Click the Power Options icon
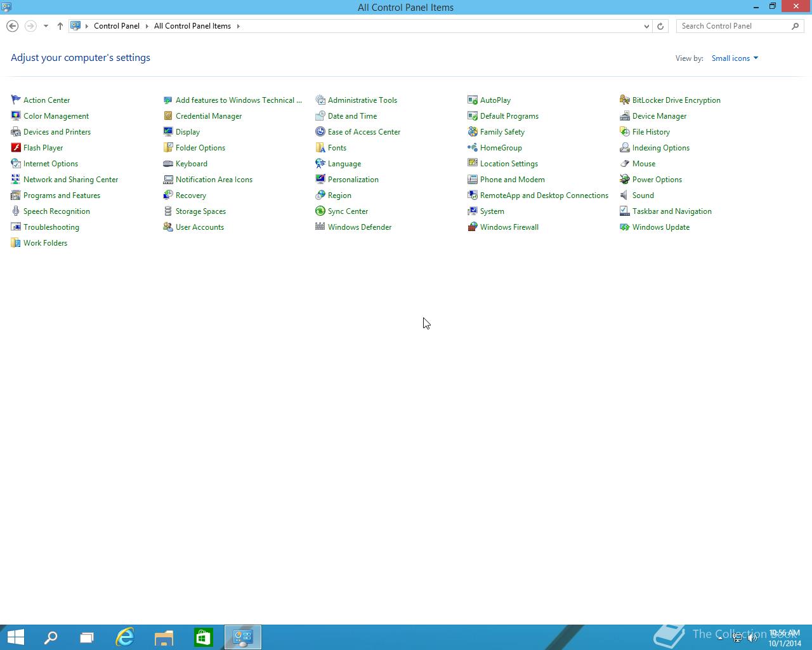812x650 pixels. click(x=625, y=179)
